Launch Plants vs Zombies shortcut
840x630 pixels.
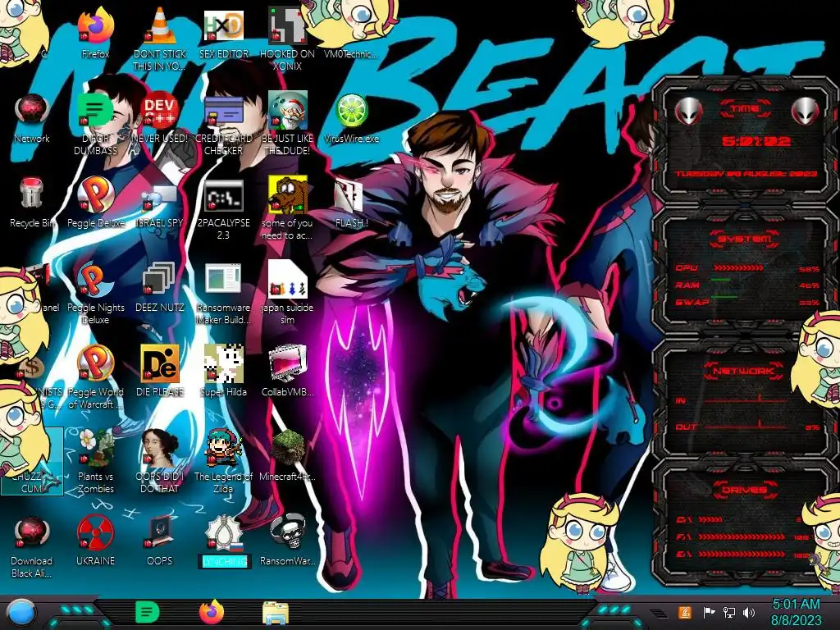point(95,449)
